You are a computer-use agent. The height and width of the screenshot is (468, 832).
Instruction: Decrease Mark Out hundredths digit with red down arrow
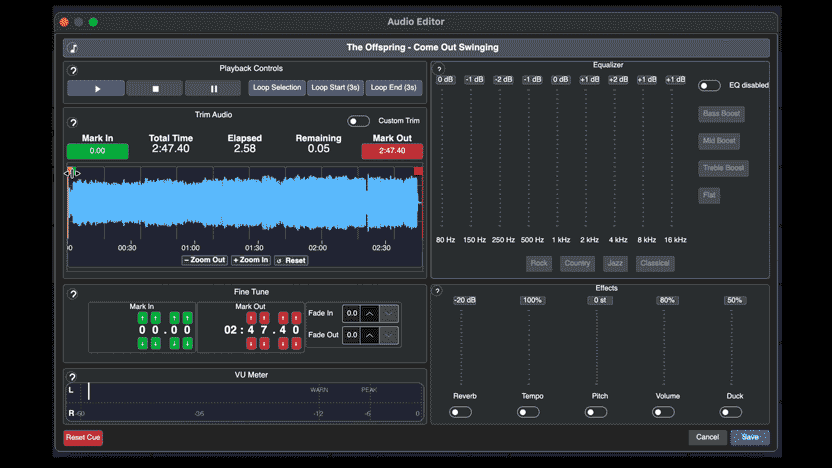(296, 343)
